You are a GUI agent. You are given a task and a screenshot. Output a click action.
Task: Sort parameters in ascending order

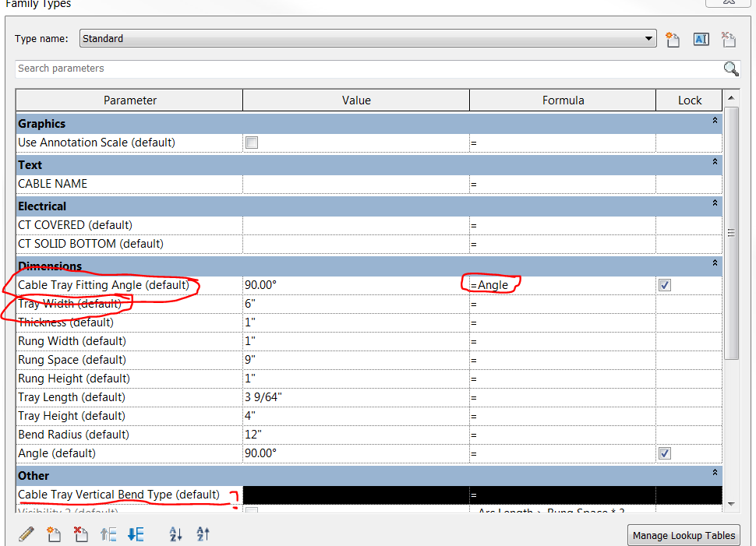175,534
